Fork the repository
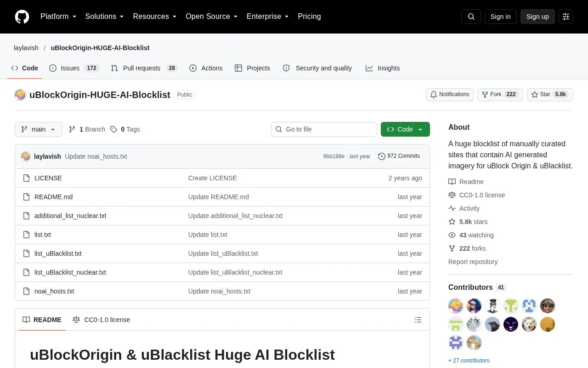 pyautogui.click(x=500, y=94)
